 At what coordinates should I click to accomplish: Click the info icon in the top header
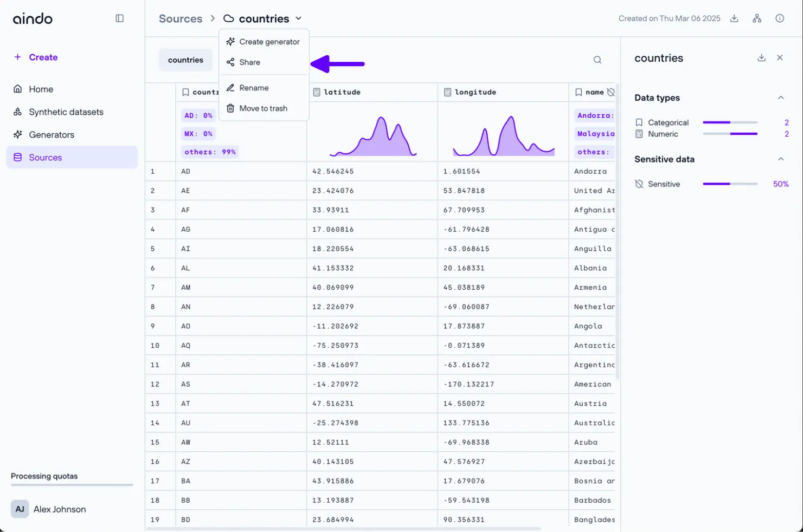[780, 18]
